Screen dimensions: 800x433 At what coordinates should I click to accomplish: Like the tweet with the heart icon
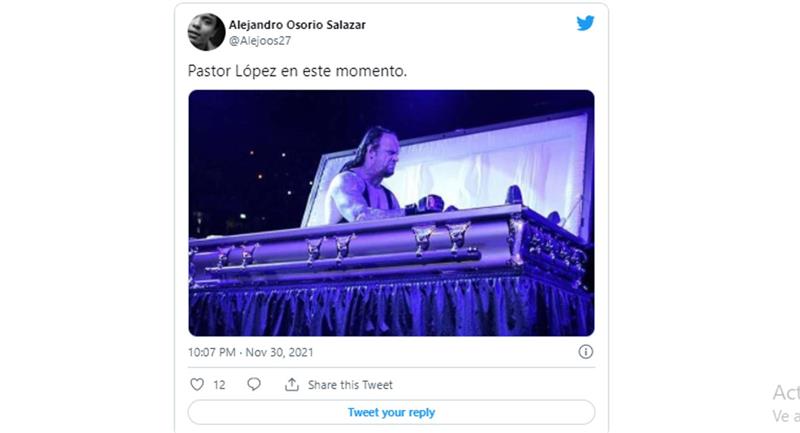[197, 384]
